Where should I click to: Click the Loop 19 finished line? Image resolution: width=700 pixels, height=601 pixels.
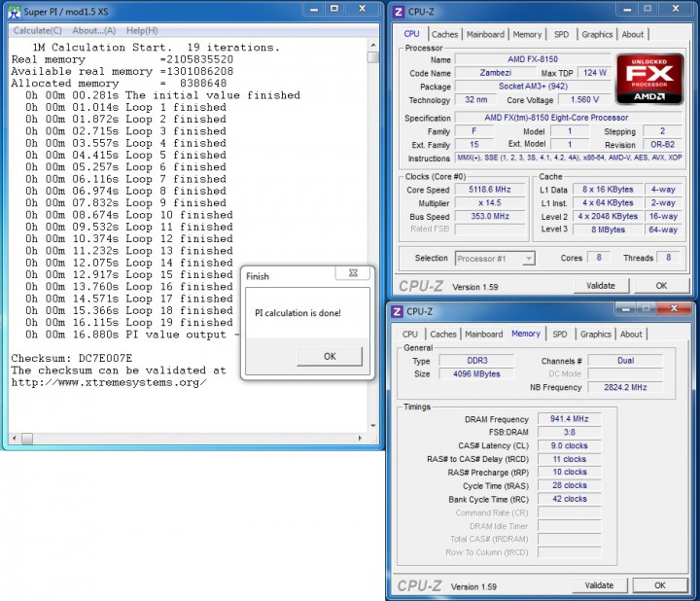tap(129, 322)
